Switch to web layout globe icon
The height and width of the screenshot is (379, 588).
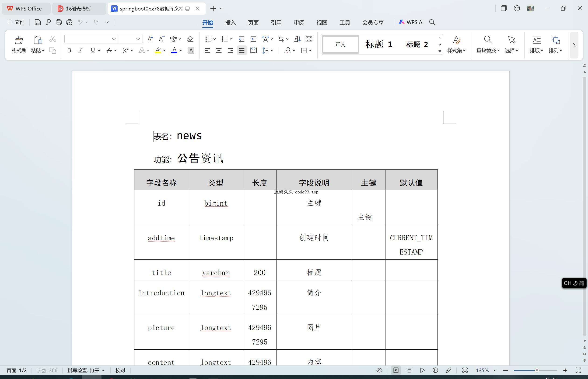[x=435, y=370]
